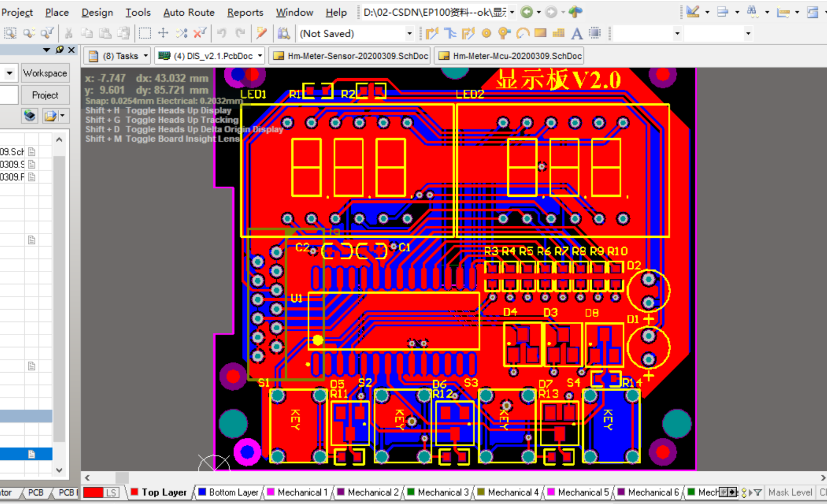This screenshot has height=504, width=827.
Task: Click the Workspace button
Action: (45, 73)
